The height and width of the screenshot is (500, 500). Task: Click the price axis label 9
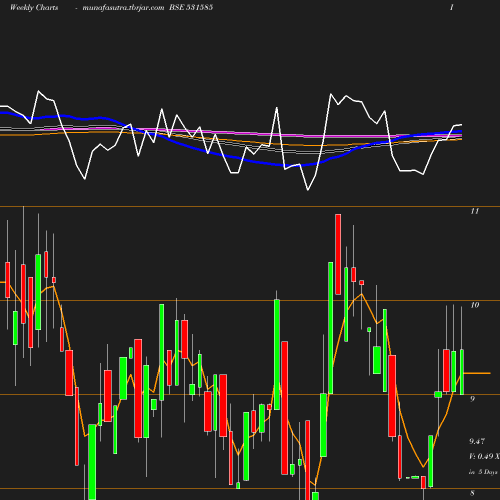(472, 399)
